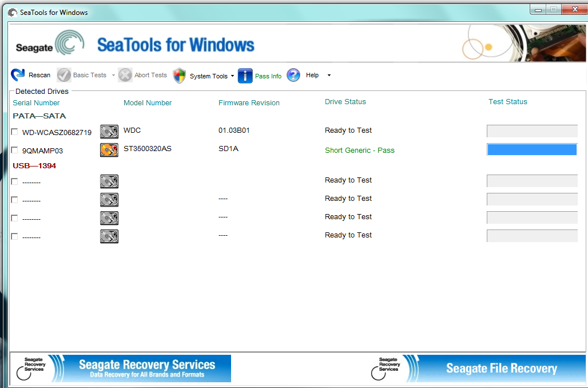Click the USB—1394 group heading

point(34,166)
